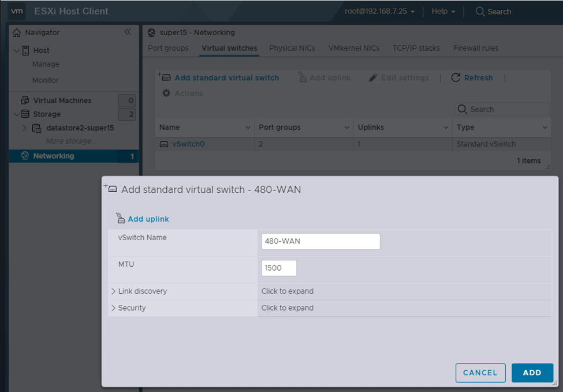Screen dimensions: 563x392
Task: Click the greyed Add uplink toolbar icon
Action: point(303,77)
